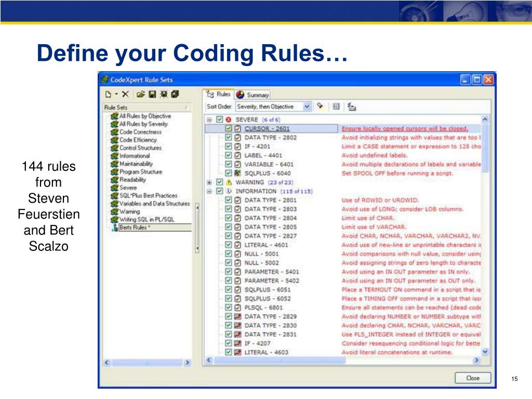The width and height of the screenshot is (532, 399).
Task: Click the Rule Sets horizontal scrollbar thumb
Action: click(x=147, y=363)
